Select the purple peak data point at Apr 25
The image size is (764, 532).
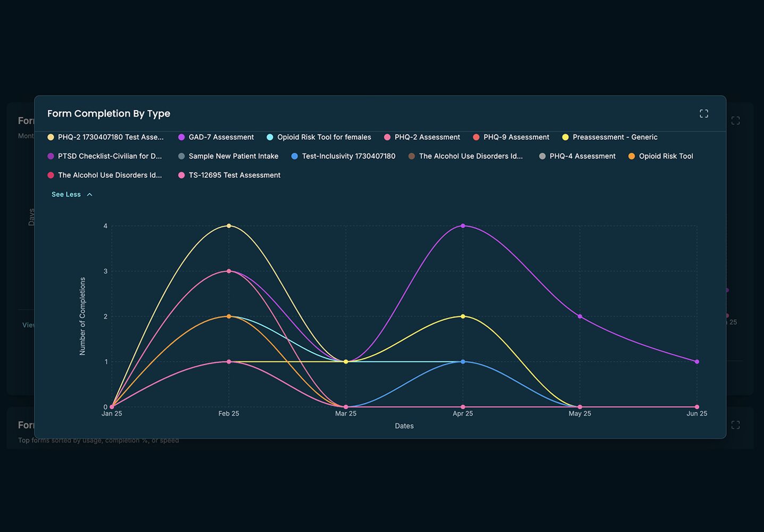pyautogui.click(x=463, y=226)
